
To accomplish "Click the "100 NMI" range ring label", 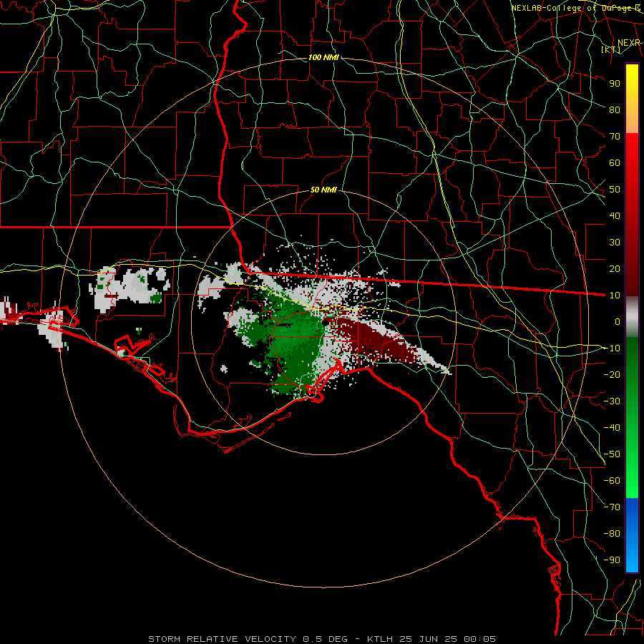I will pos(323,57).
